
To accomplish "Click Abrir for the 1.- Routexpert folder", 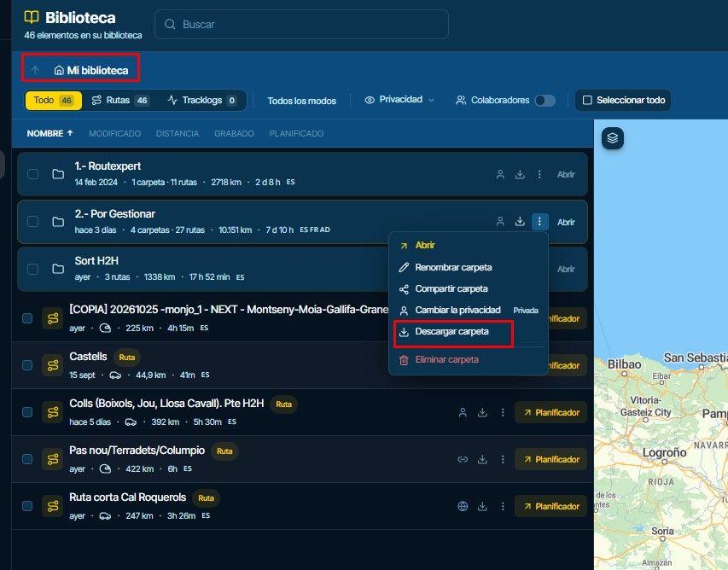I will tap(566, 175).
